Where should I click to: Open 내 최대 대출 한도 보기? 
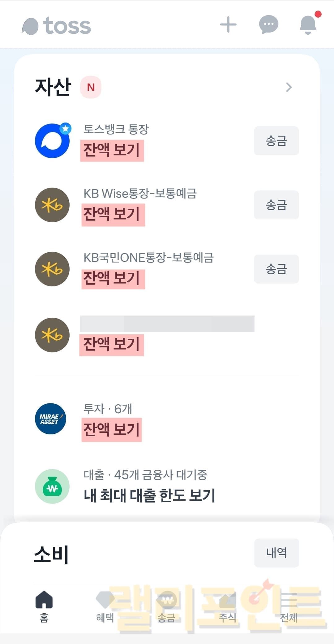tap(149, 495)
